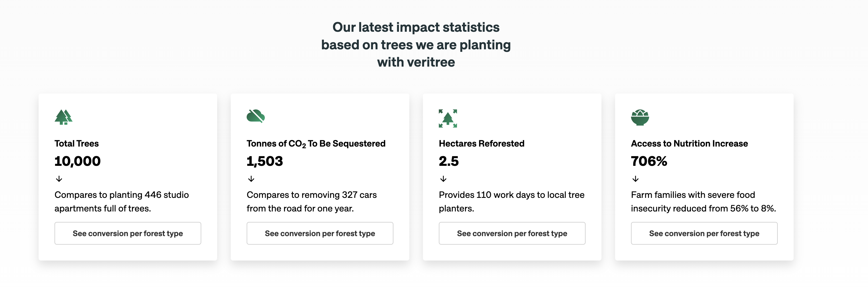The width and height of the screenshot is (868, 288).
Task: Select the Total Trees heading
Action: tap(76, 144)
